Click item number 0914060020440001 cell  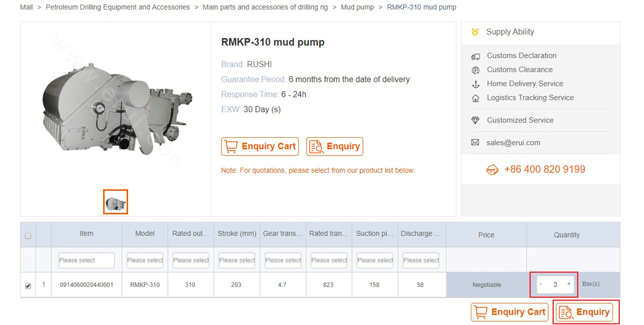click(86, 284)
